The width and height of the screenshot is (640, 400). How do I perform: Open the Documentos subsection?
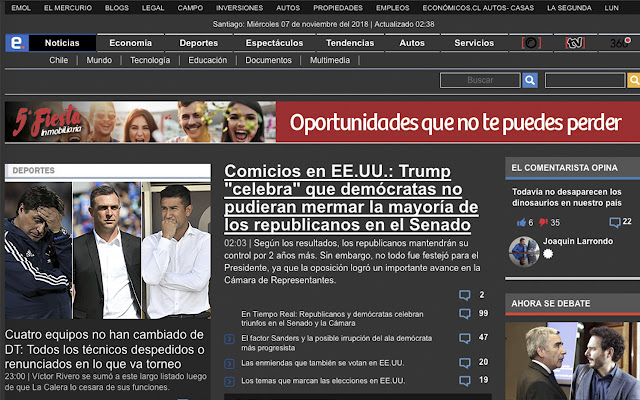(269, 60)
